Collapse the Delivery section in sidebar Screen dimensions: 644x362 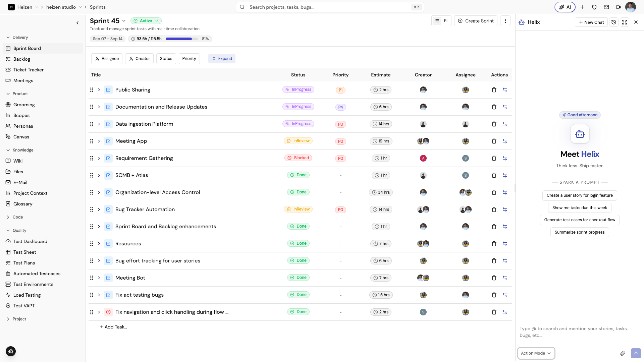(17, 38)
